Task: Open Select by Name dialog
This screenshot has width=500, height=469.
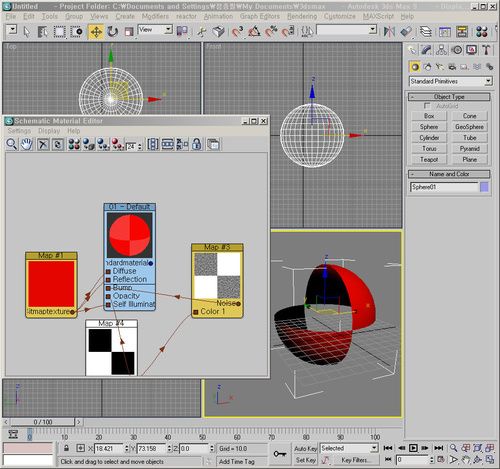Action: tap(42, 32)
